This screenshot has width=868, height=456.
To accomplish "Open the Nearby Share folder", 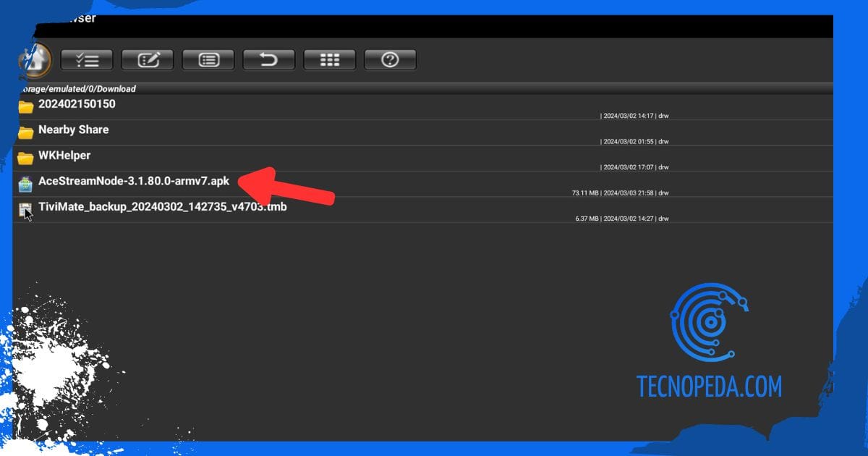I will pos(423,133).
